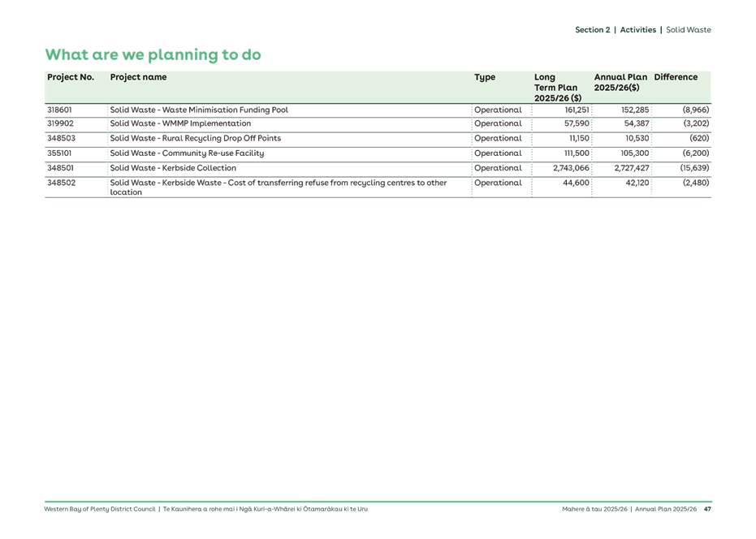Click the 'Type' column header
The image size is (756, 539).
pos(484,77)
